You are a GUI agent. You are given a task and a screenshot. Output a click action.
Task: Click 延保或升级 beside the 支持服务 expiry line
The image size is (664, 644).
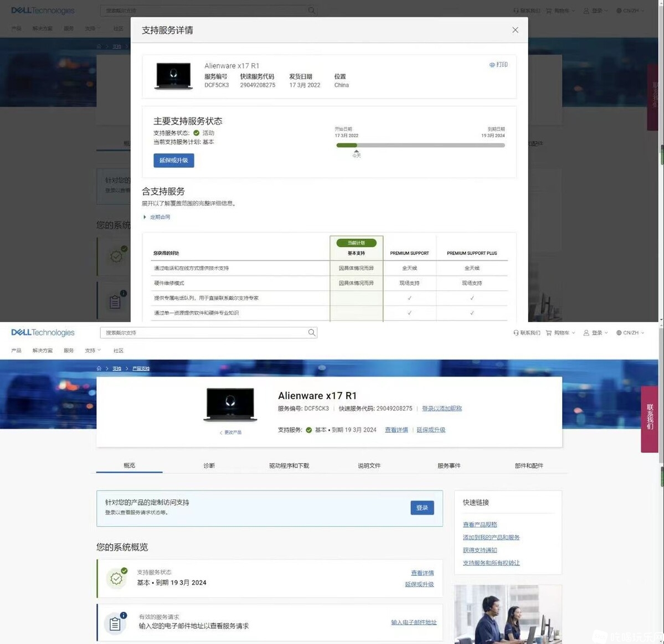tap(431, 430)
